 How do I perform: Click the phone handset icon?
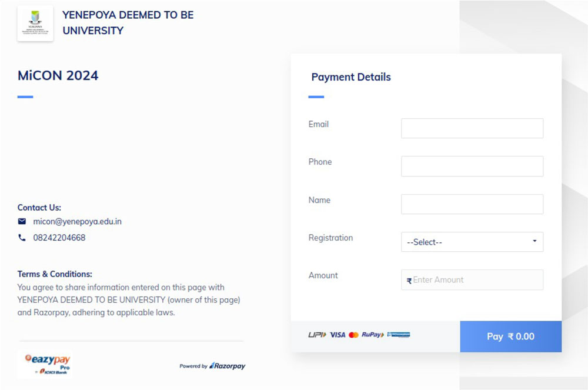pyautogui.click(x=22, y=238)
